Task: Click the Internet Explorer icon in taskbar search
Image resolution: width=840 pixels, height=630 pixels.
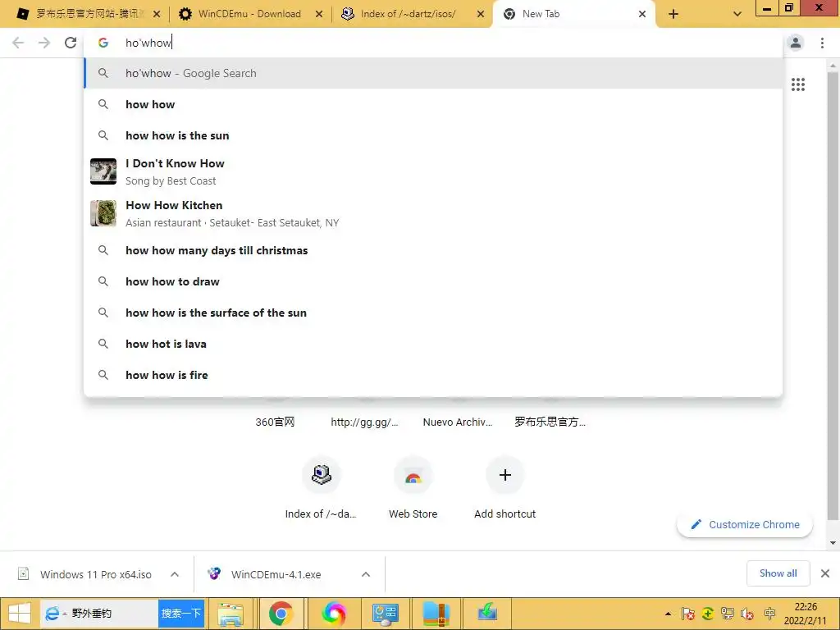Action: point(52,614)
